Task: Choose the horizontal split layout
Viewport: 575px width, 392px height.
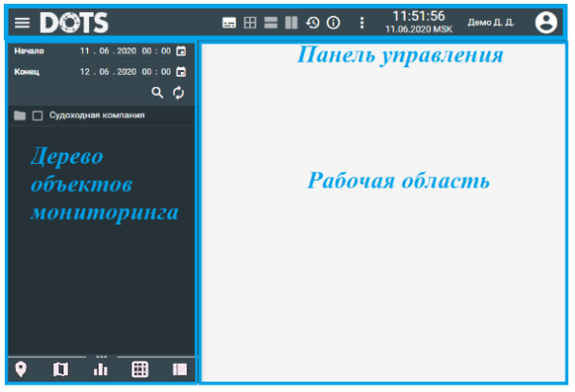Action: [x=271, y=23]
